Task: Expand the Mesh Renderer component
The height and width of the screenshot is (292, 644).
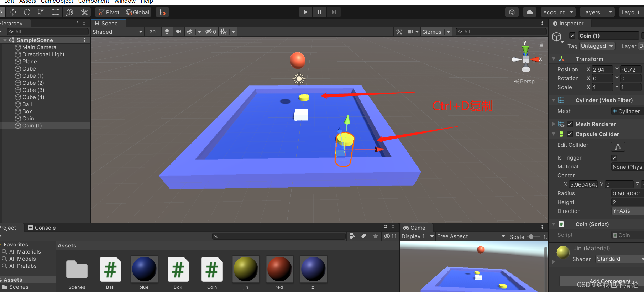Action: click(554, 124)
